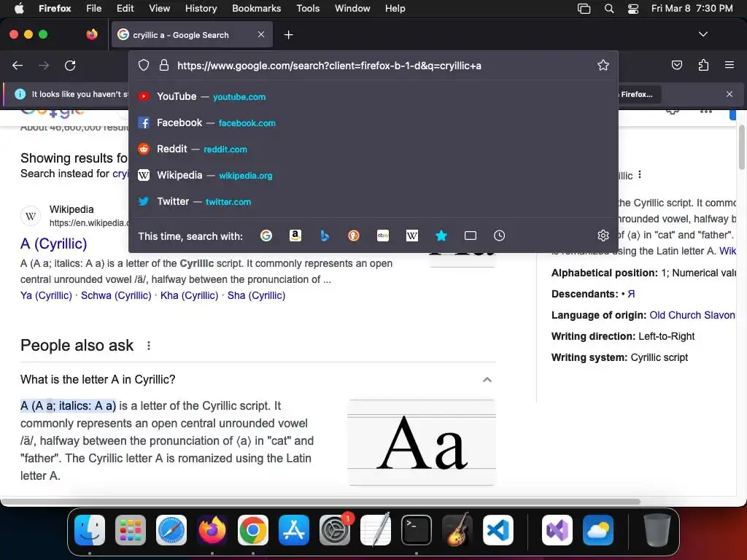The width and height of the screenshot is (747, 560).
Task: Search history using the clock icon
Action: coord(499,236)
